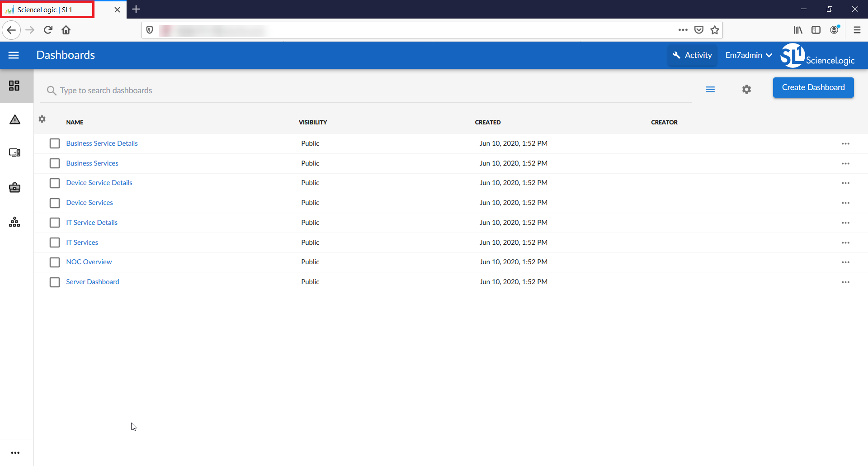Open the gear settings icon beside Create Dashboard
The width and height of the screenshot is (868, 466).
(x=746, y=90)
